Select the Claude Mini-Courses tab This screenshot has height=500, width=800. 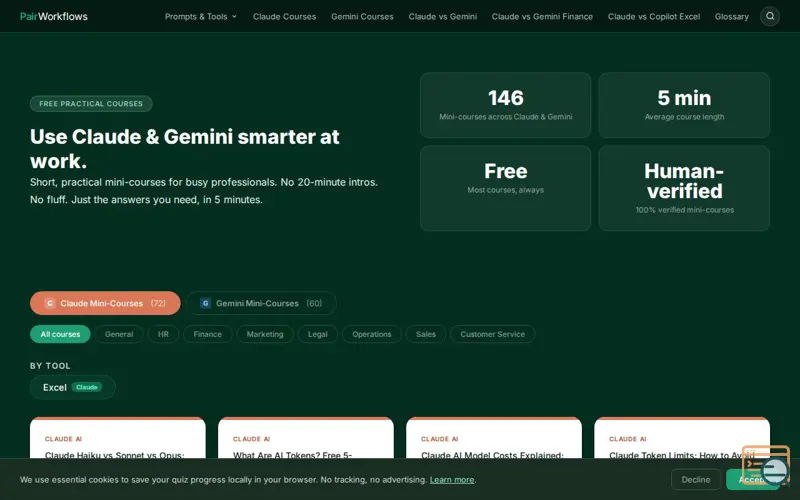click(105, 303)
